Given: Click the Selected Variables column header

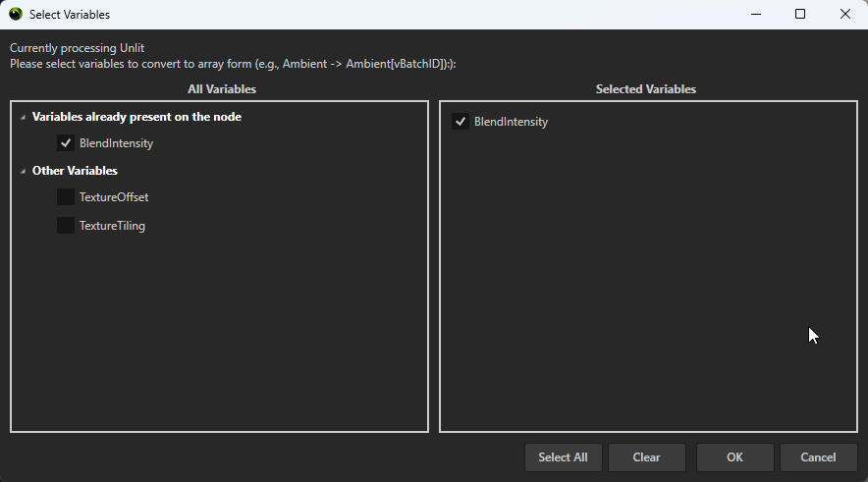Looking at the screenshot, I should (x=645, y=89).
